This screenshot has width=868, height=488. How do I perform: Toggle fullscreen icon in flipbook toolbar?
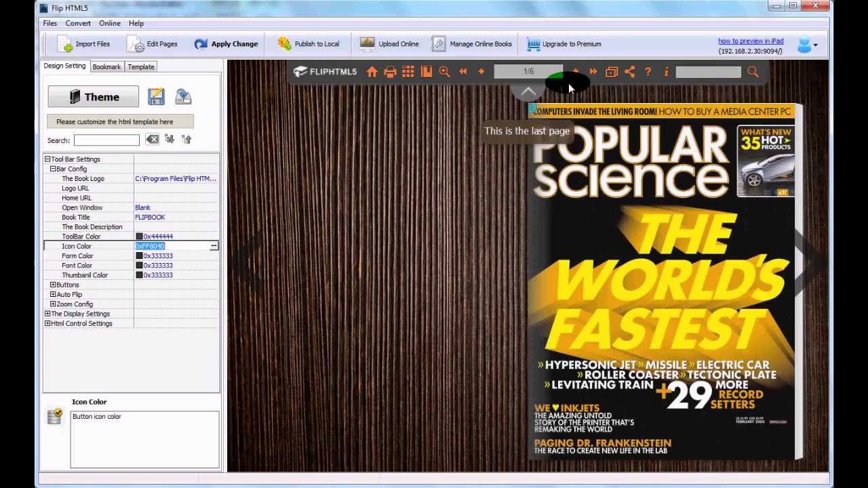point(612,72)
